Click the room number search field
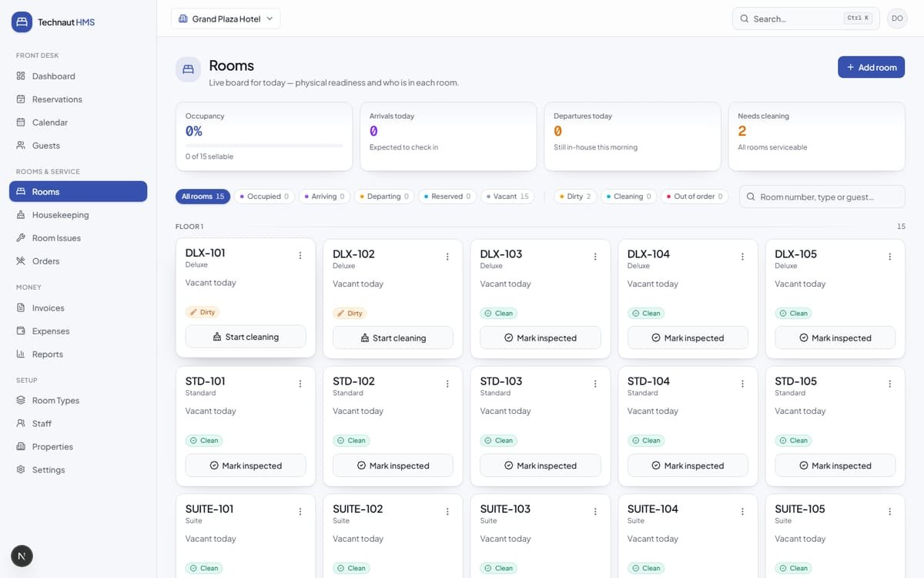This screenshot has width=924, height=578. pos(822,197)
